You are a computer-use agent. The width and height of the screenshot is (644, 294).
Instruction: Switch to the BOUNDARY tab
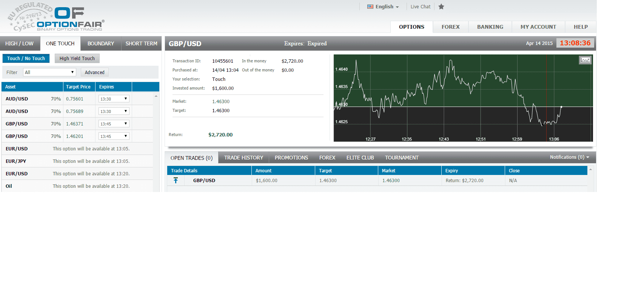tap(101, 44)
